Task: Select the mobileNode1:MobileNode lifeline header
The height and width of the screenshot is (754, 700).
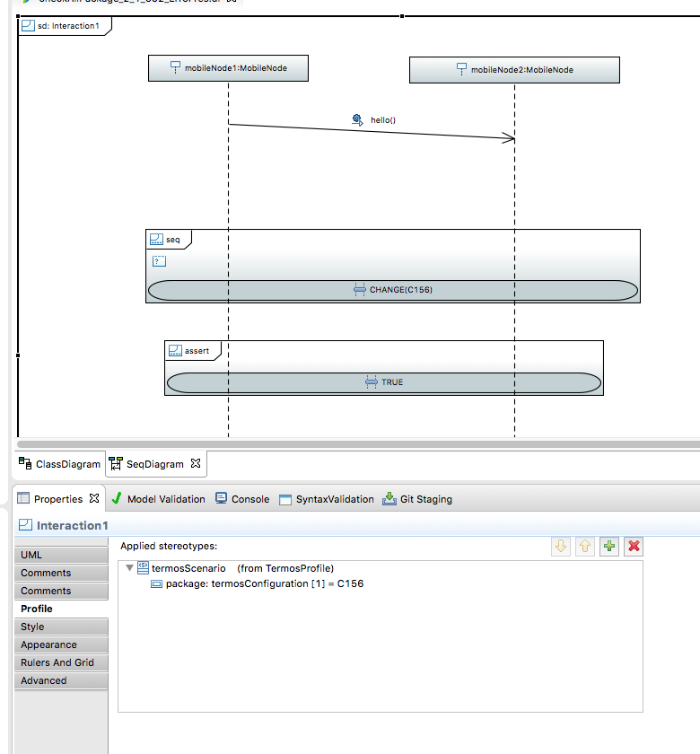Action: point(228,68)
